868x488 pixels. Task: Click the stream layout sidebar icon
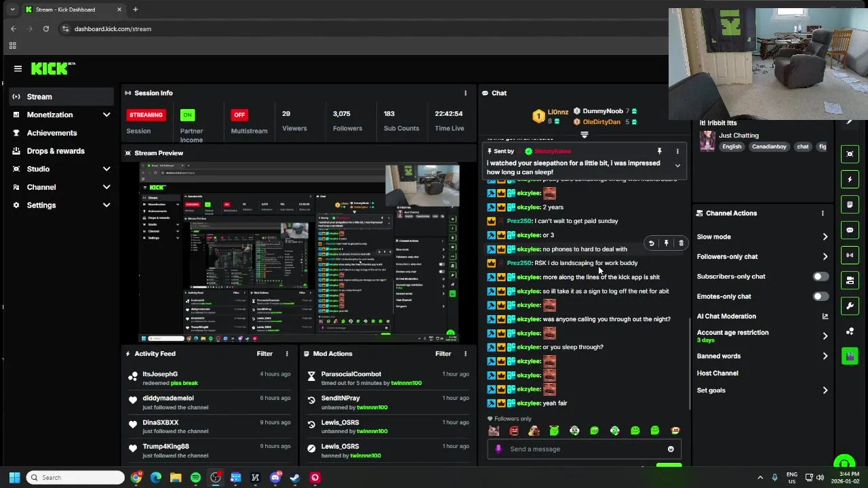tap(850, 280)
